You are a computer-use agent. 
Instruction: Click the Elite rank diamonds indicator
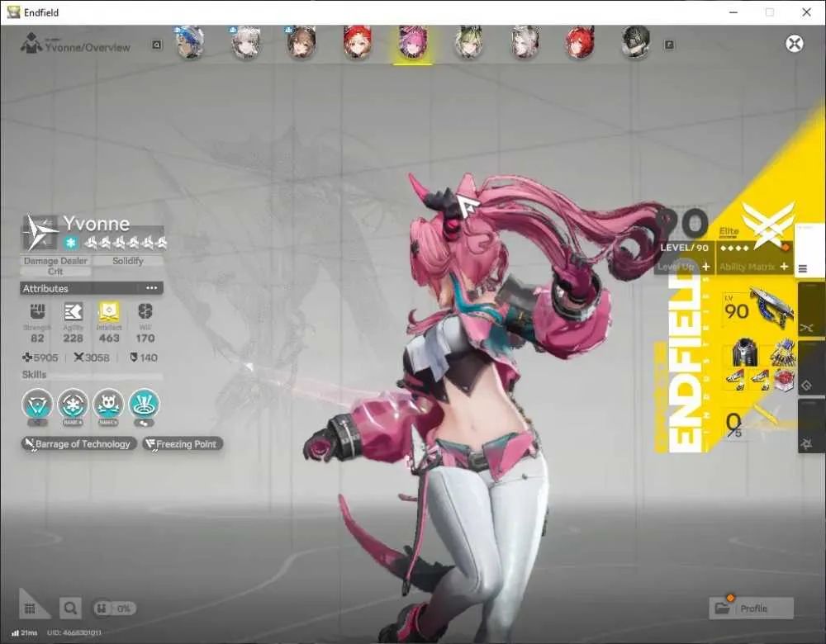(734, 248)
